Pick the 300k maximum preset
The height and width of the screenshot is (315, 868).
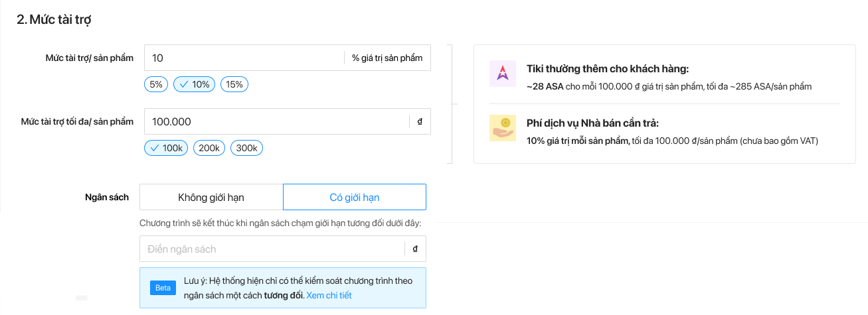pos(246,148)
